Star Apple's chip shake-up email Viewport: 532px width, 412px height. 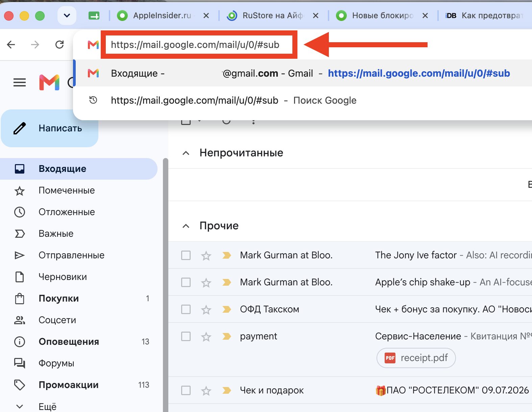[206, 283]
